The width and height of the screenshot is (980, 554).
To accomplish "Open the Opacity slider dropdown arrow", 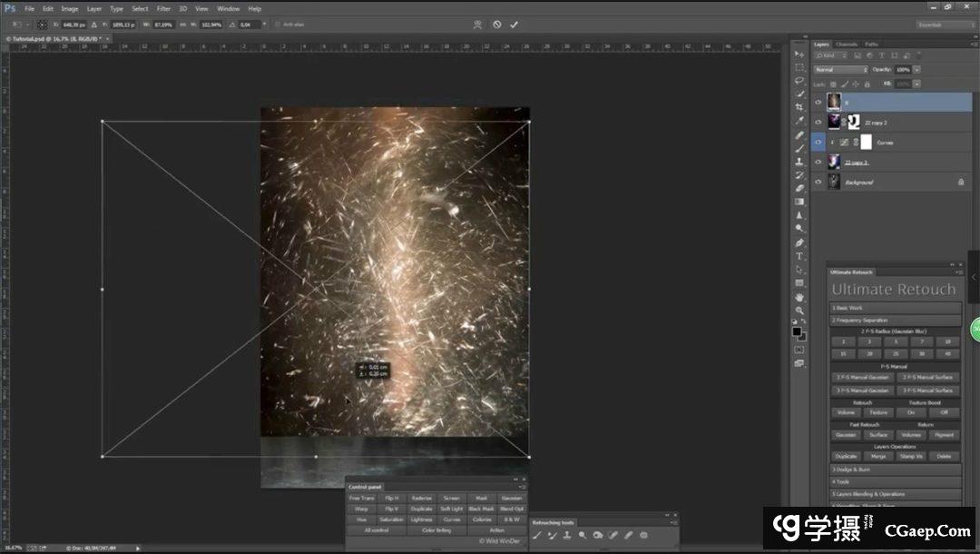I will pos(917,70).
